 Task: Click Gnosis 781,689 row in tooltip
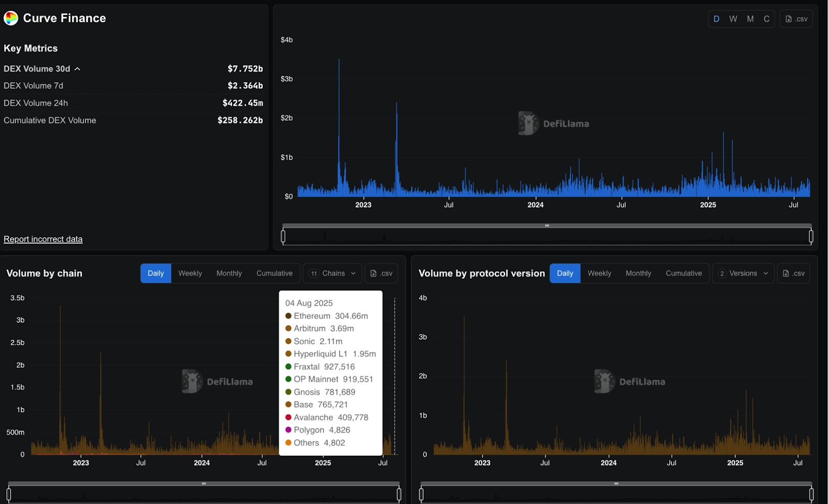[320, 392]
